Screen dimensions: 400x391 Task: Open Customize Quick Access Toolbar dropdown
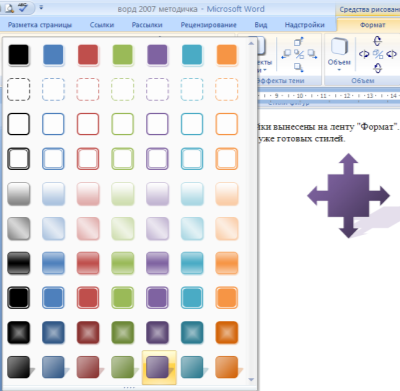[41, 7]
